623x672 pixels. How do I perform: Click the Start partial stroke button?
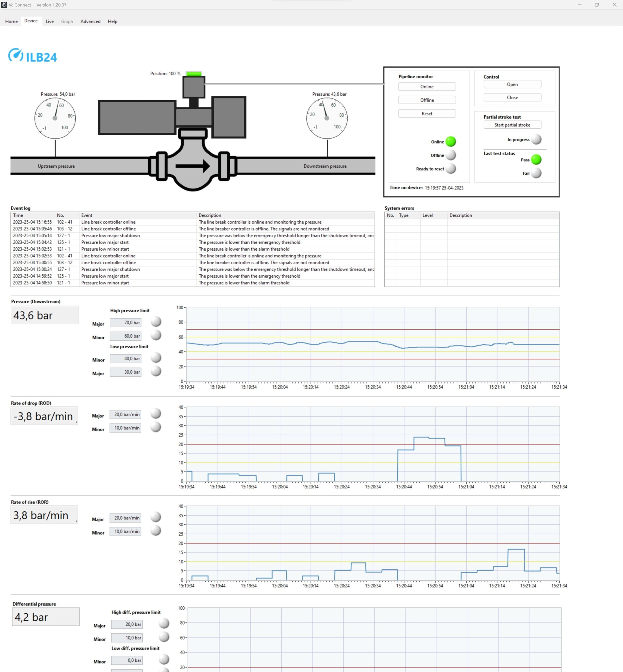(512, 124)
